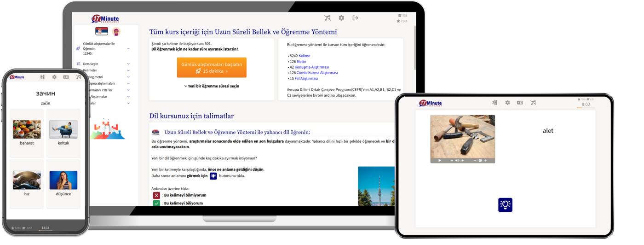Click the light bulb icon in instructions text
Viewport: 644px width, 245px height.
[x=213, y=176]
